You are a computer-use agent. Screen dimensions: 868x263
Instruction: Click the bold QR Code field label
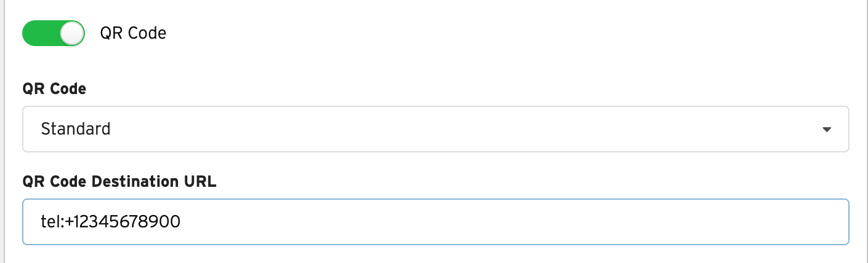click(x=54, y=89)
